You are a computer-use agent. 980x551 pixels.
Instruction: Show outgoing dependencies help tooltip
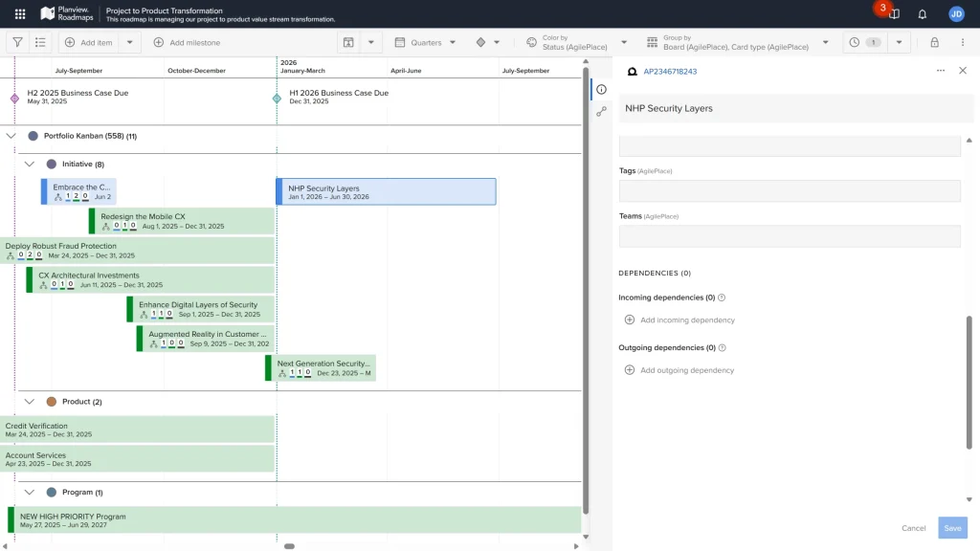tap(722, 348)
